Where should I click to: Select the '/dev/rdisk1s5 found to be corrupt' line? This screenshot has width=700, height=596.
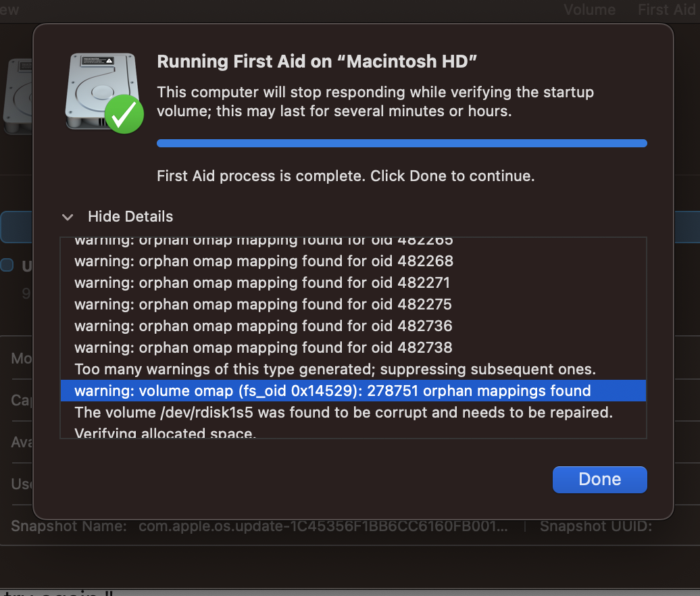point(343,412)
